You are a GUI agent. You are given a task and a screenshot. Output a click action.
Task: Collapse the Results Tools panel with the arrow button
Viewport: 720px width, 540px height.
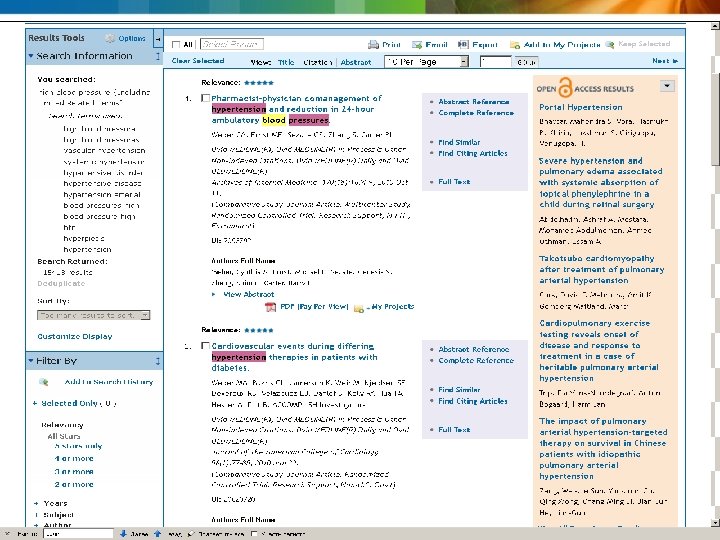(x=158, y=39)
